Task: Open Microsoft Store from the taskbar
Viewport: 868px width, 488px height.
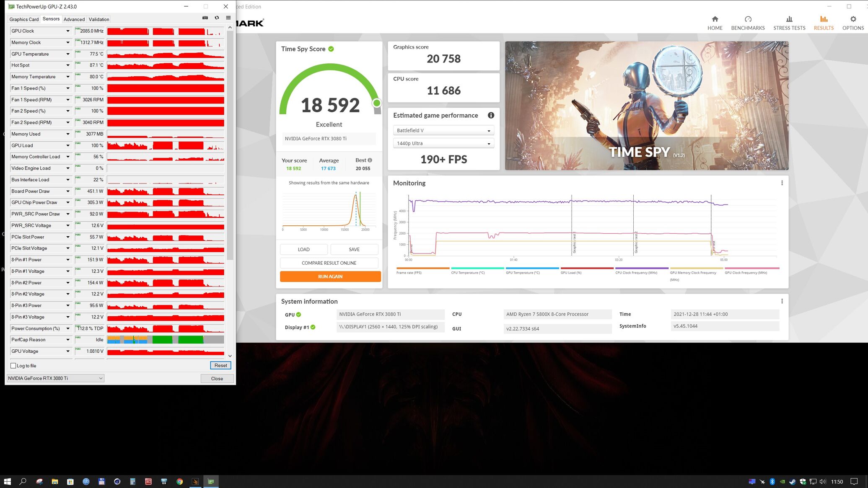Action: point(70,481)
